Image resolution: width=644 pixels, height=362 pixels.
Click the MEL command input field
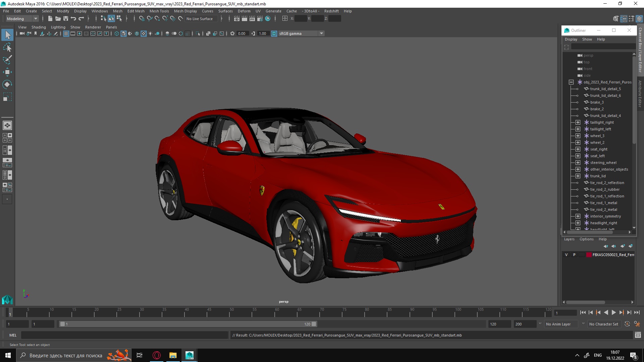click(124, 335)
